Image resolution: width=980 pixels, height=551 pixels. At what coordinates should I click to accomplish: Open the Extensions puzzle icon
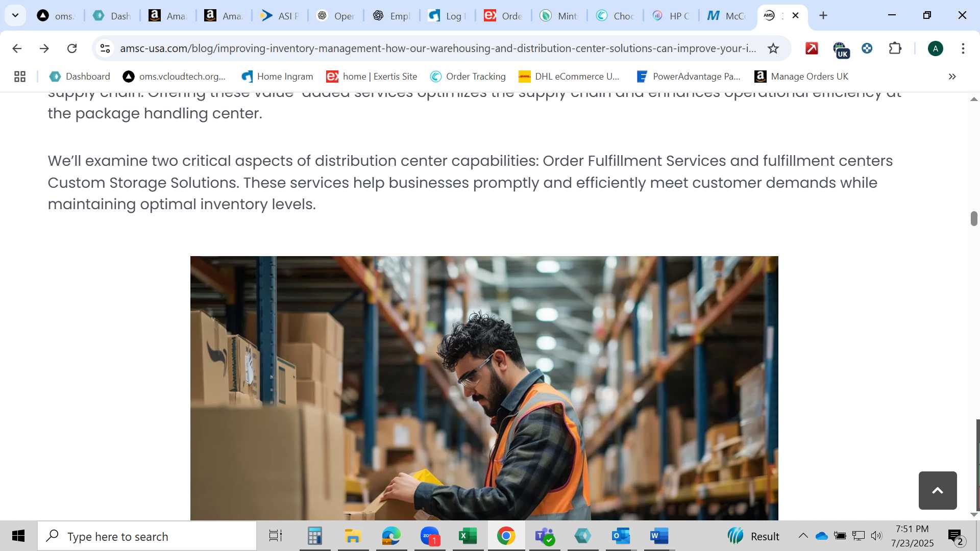point(895,48)
